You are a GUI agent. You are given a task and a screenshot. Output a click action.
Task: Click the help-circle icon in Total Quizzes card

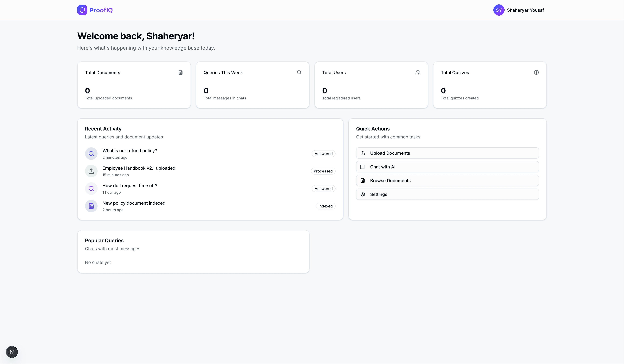(536, 72)
